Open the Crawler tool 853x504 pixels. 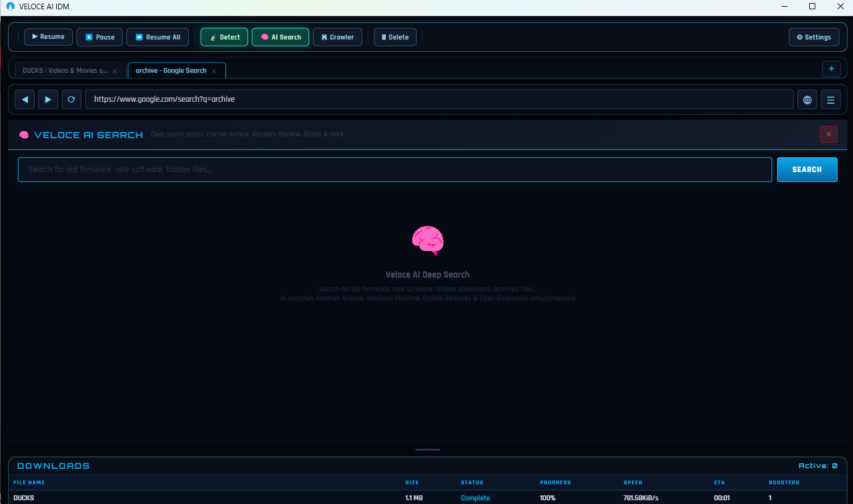[338, 37]
